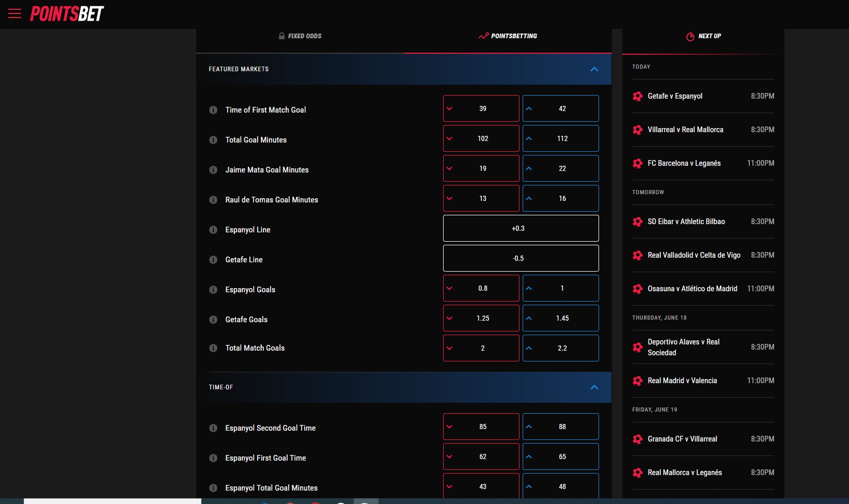Click soccer icon beside Real Valladolid v Celta
Screen dimensions: 849x504
click(x=638, y=255)
